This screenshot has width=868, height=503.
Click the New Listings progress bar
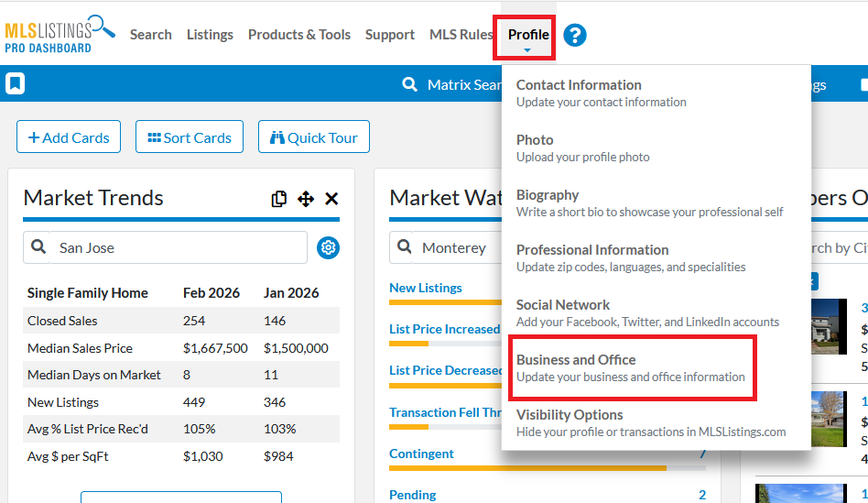pyautogui.click(x=446, y=302)
